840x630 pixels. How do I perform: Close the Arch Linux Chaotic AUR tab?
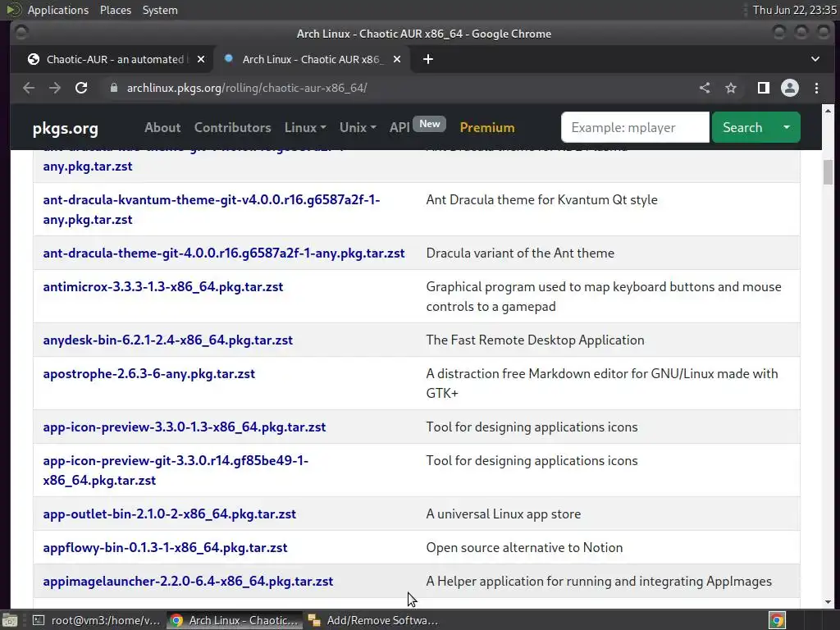[397, 59]
